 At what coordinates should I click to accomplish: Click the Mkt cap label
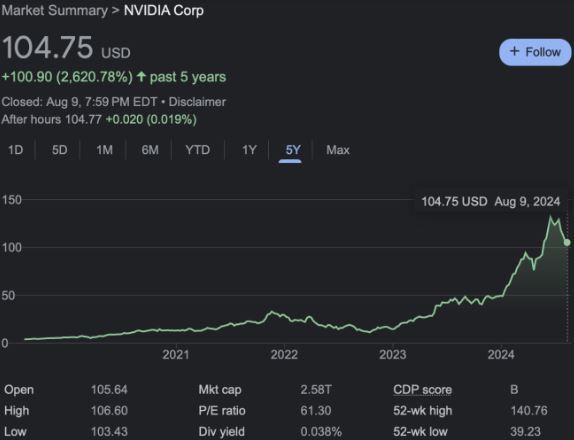click(x=220, y=389)
